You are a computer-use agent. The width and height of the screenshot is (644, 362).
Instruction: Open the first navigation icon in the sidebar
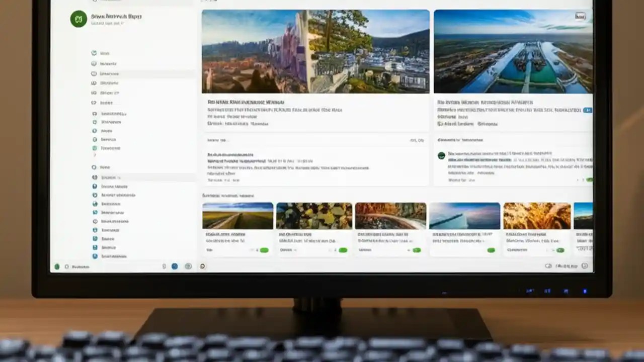[94, 53]
